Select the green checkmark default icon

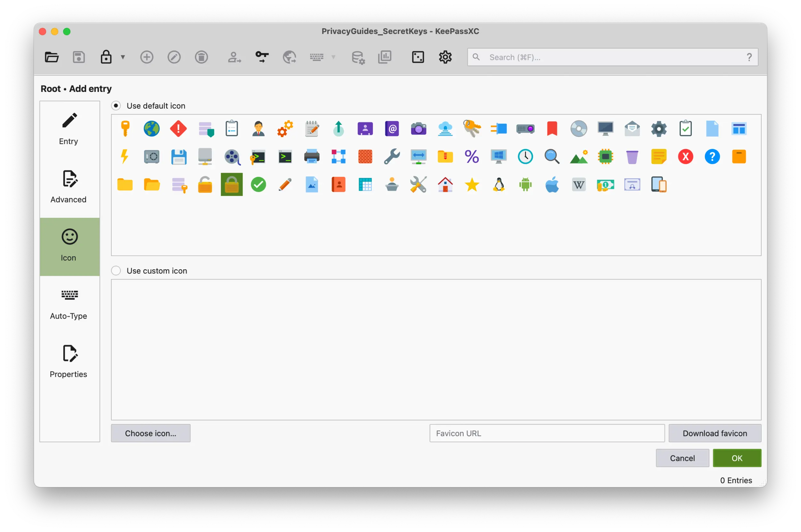258,184
